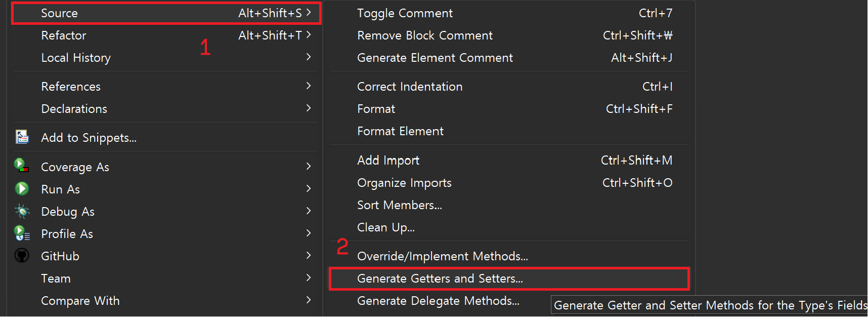Select Format Element
Image resolution: width=868 pixels, height=317 pixels.
click(x=509, y=131)
